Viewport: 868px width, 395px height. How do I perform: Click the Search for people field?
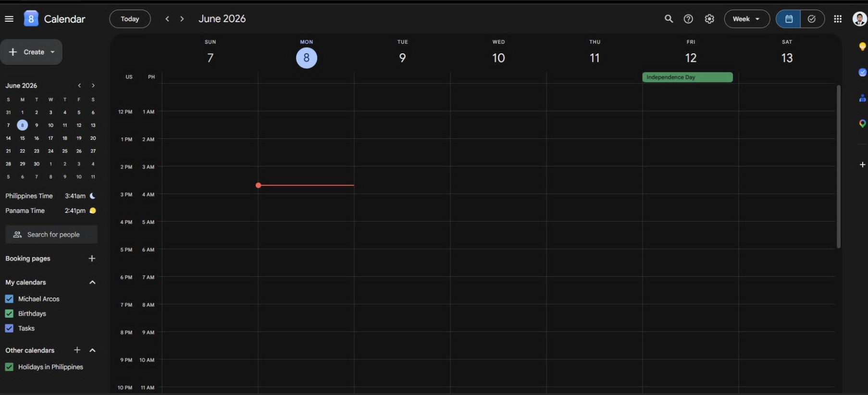point(51,235)
